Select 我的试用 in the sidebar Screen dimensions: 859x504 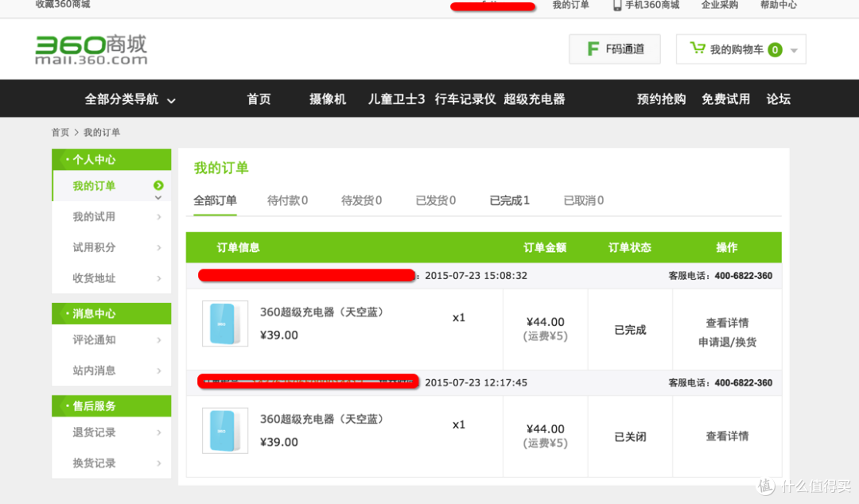click(94, 217)
